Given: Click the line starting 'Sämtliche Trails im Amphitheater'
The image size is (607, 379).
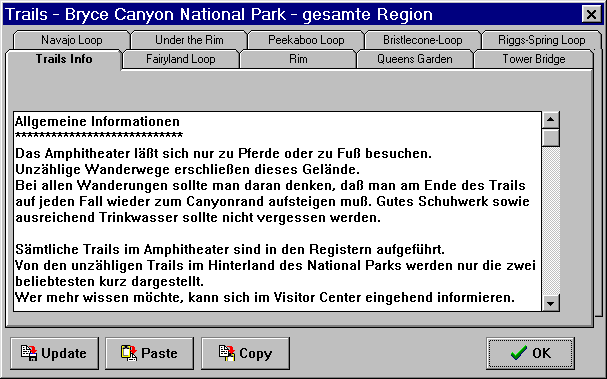Looking at the screenshot, I should tap(230, 249).
